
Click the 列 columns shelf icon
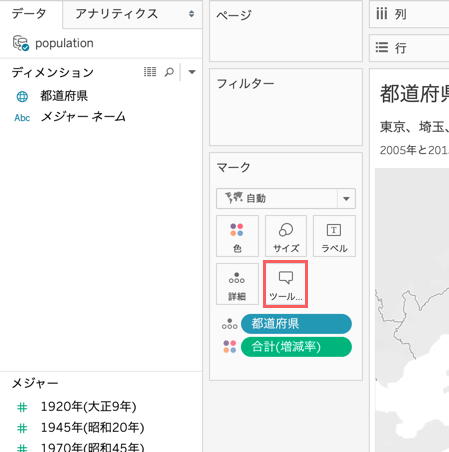382,14
